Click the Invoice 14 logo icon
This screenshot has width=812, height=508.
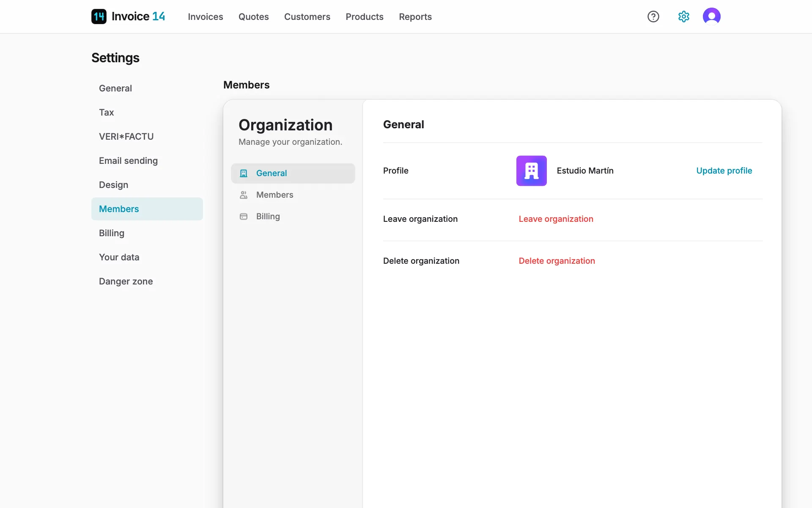coord(99,17)
